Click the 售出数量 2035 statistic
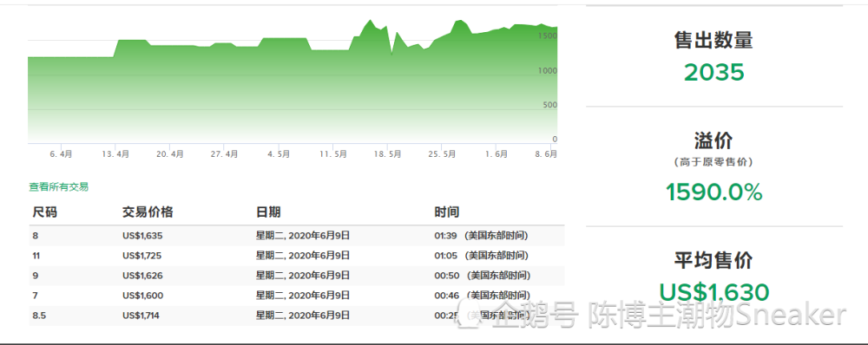The image size is (868, 345). [714, 55]
